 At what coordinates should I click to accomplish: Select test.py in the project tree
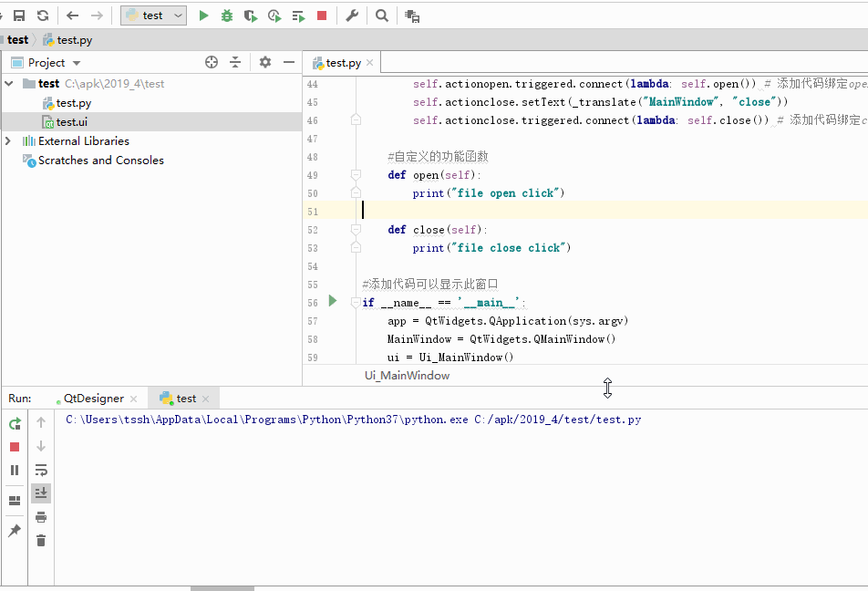point(67,103)
